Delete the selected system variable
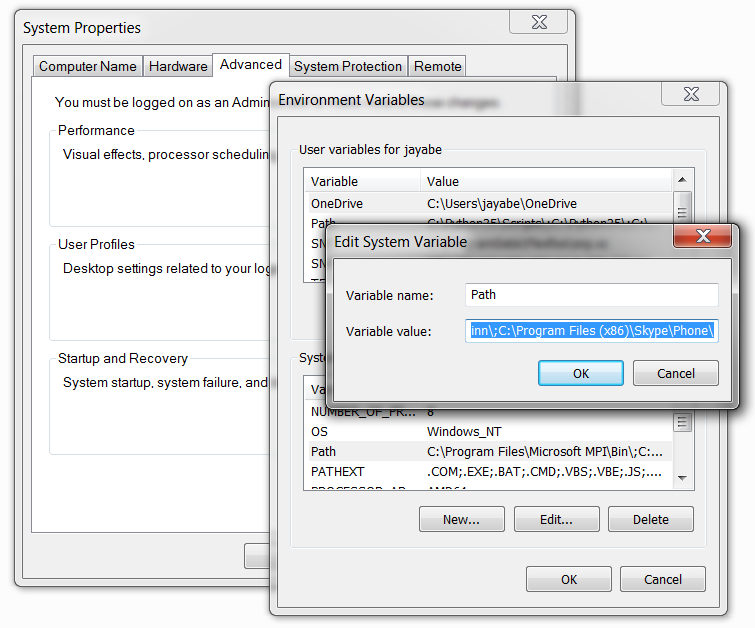 650,519
